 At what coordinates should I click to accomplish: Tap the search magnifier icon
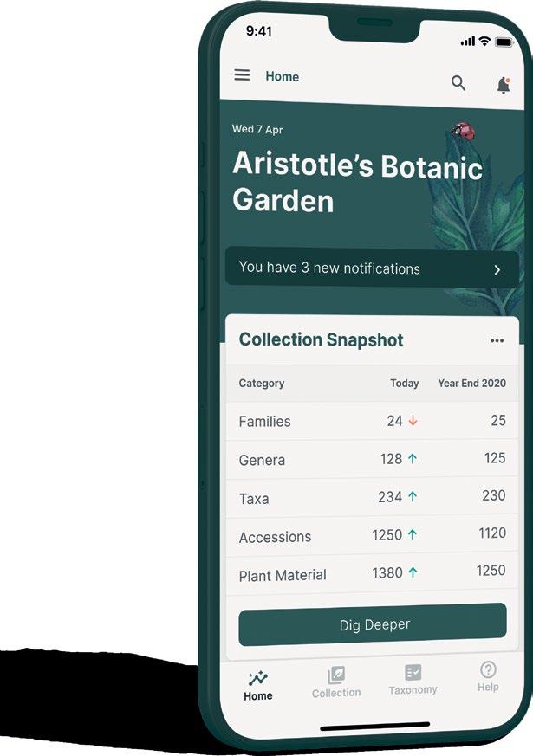click(x=458, y=83)
